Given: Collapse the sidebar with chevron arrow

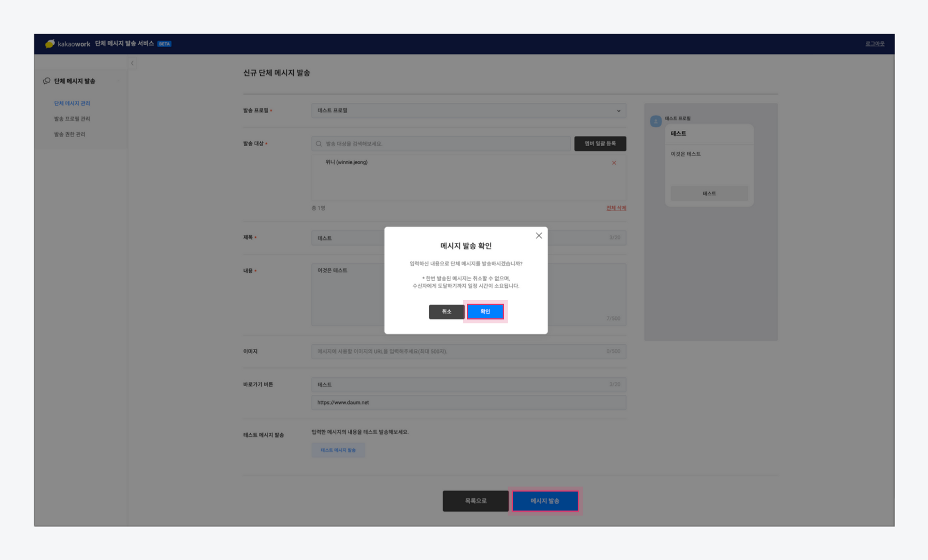Looking at the screenshot, I should click(x=132, y=63).
